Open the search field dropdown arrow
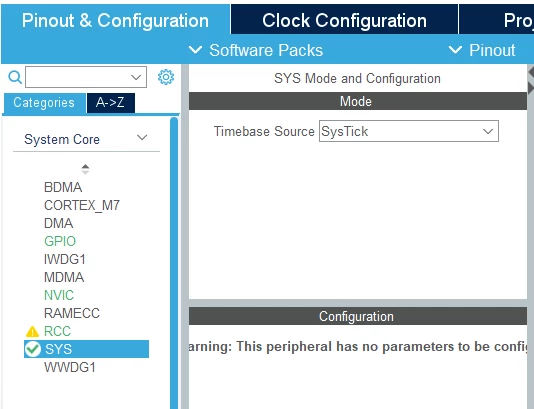This screenshot has height=409, width=534. pyautogui.click(x=136, y=77)
